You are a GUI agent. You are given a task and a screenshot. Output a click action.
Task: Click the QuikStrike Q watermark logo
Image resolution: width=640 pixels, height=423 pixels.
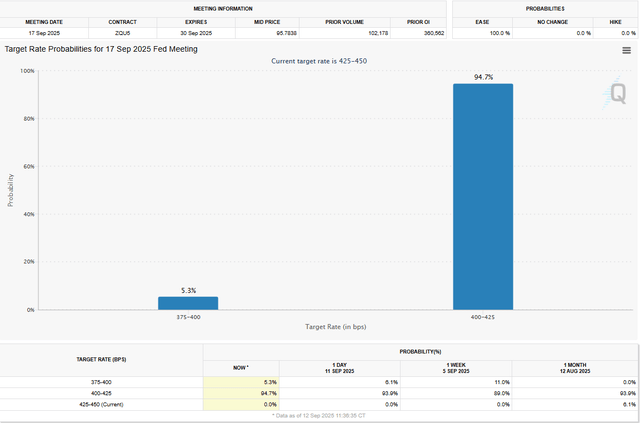614,93
